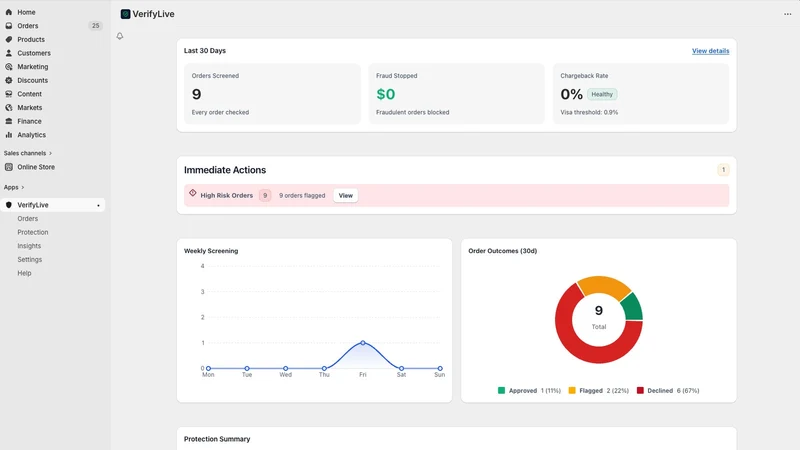The width and height of the screenshot is (800, 450).
Task: Click the Orders count badge 25
Action: click(x=95, y=26)
